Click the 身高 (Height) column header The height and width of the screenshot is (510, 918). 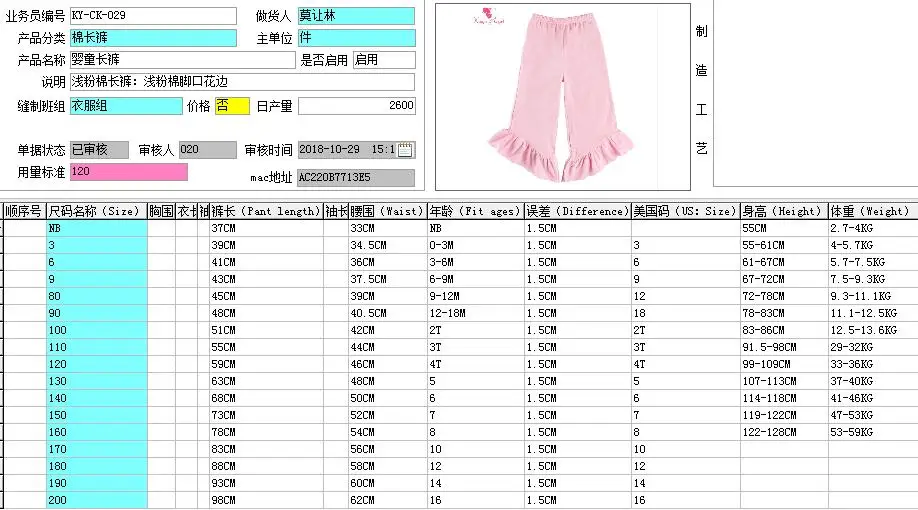coord(784,211)
